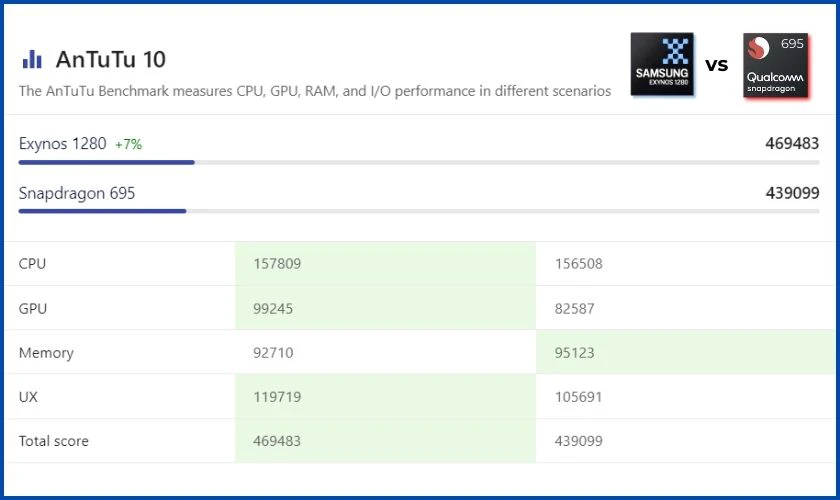
Task: Click the GPU value 82587
Action: (x=574, y=309)
